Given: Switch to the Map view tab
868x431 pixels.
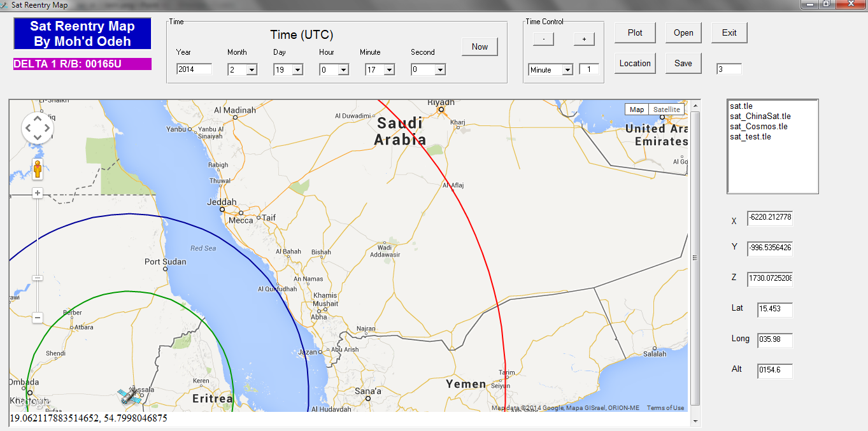Looking at the screenshot, I should pos(637,110).
